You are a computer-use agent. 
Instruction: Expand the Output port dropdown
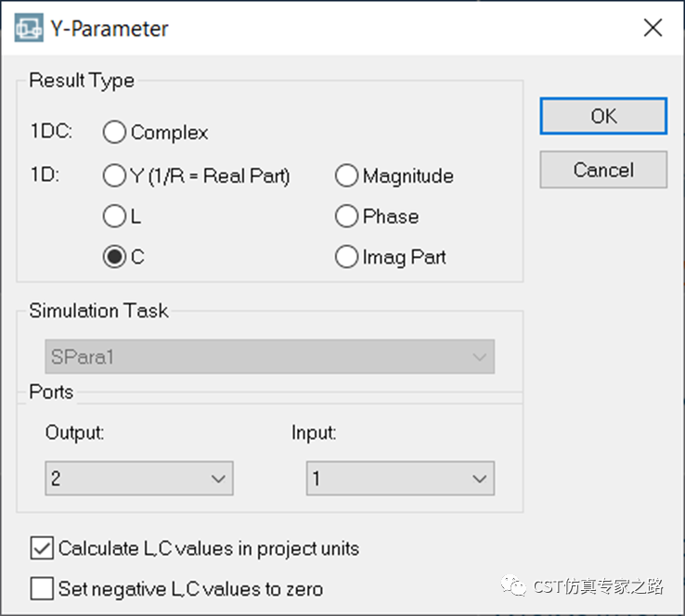coord(138,479)
